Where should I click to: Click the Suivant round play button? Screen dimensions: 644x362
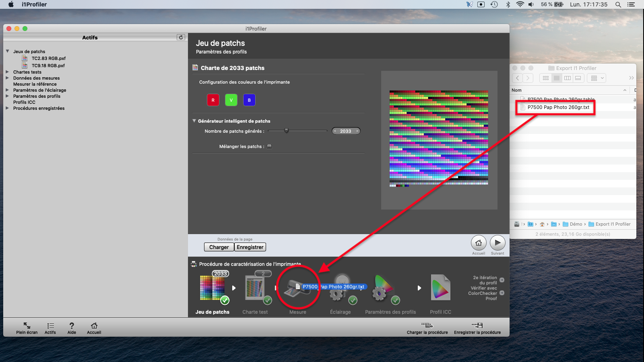(x=497, y=243)
